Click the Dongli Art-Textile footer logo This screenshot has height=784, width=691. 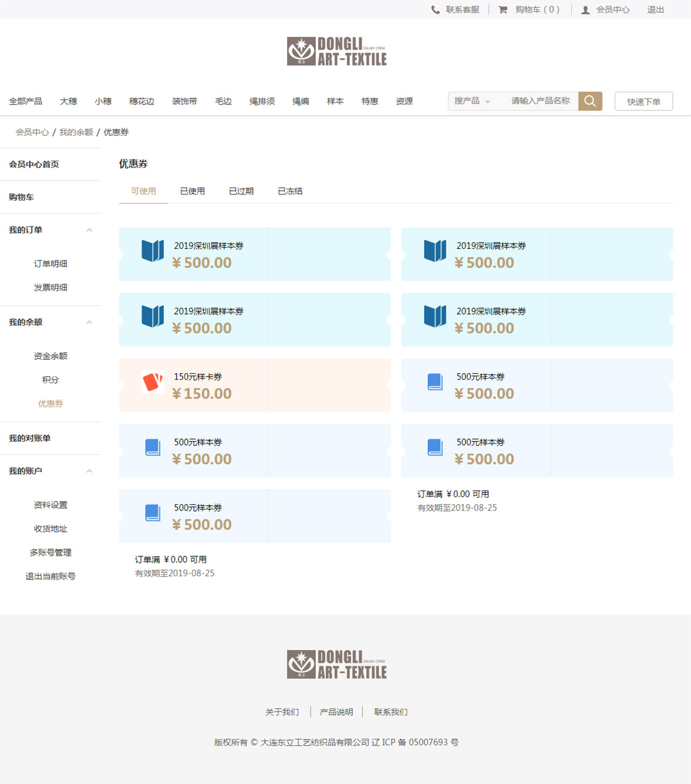(336, 664)
